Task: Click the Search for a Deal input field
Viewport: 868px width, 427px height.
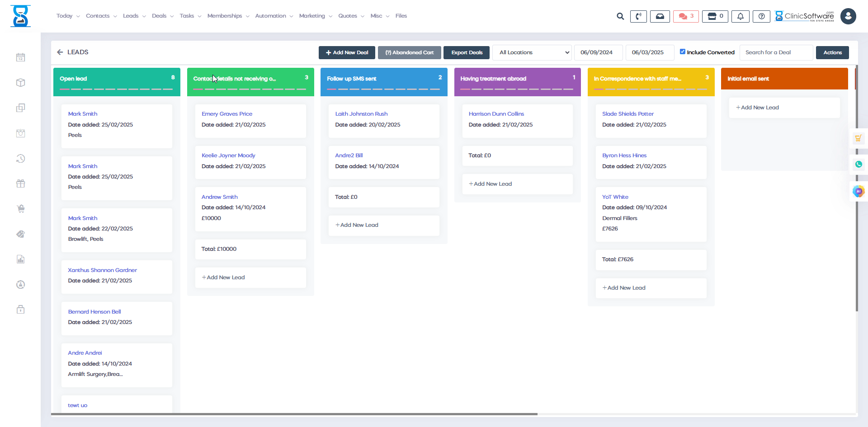Action: click(776, 52)
